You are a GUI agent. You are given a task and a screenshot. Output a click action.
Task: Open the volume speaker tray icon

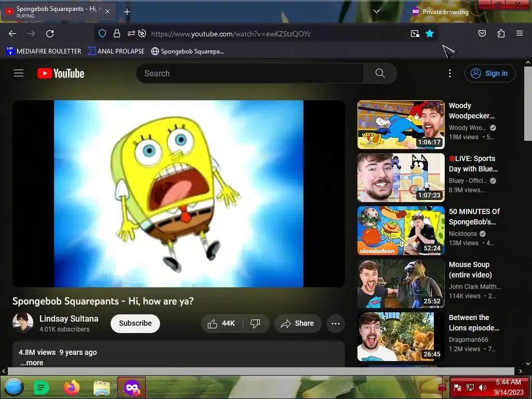tap(482, 387)
